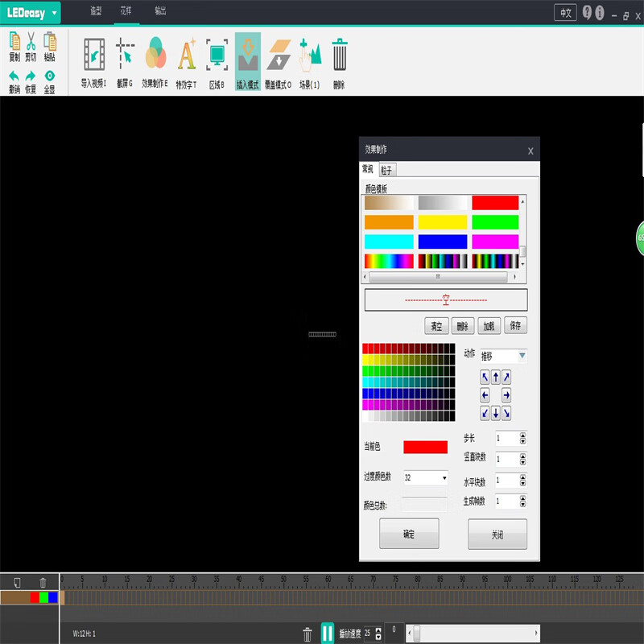
Task: Pick the cyan color template swatch
Action: click(389, 242)
